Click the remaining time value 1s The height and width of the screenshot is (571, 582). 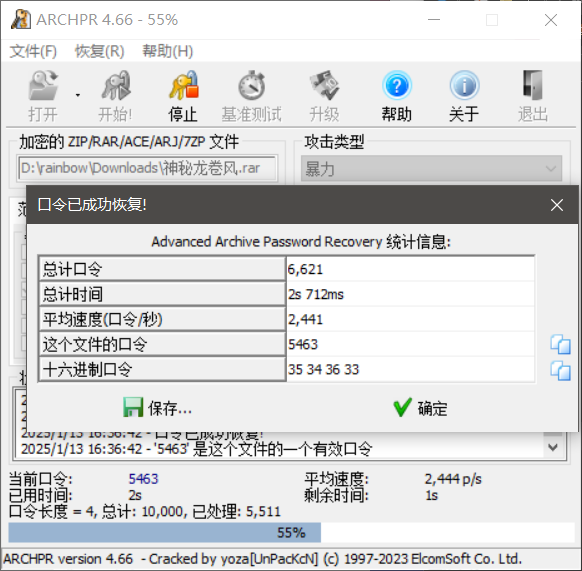coord(431,495)
